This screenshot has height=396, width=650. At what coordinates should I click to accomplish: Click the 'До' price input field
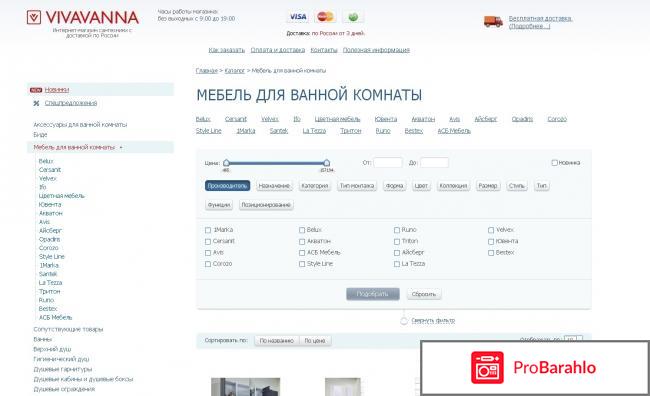click(x=434, y=163)
